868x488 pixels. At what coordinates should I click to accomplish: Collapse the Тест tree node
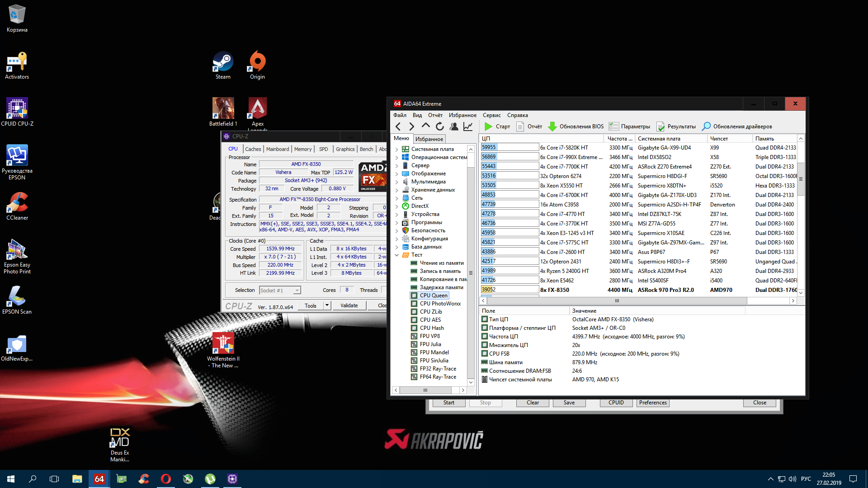(x=397, y=255)
